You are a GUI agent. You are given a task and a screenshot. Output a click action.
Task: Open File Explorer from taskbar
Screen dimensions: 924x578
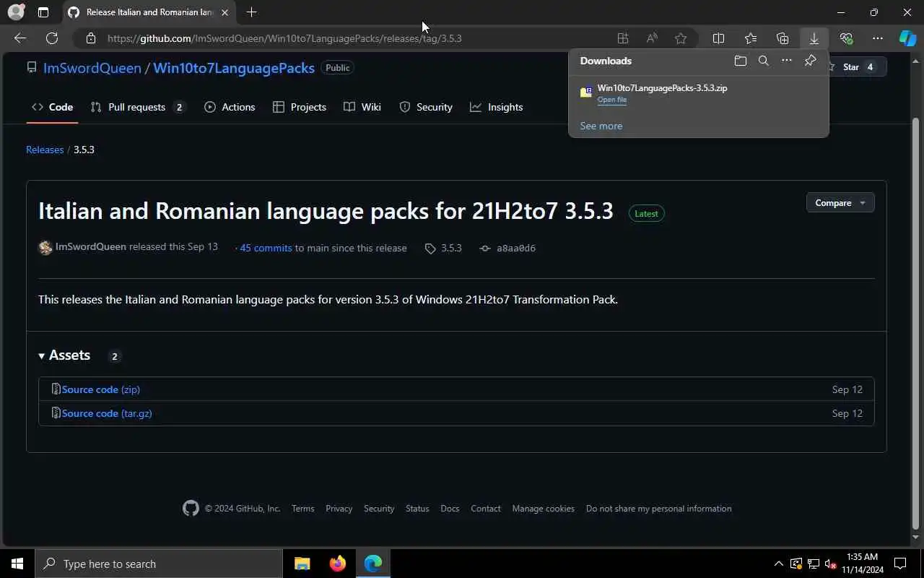click(302, 564)
